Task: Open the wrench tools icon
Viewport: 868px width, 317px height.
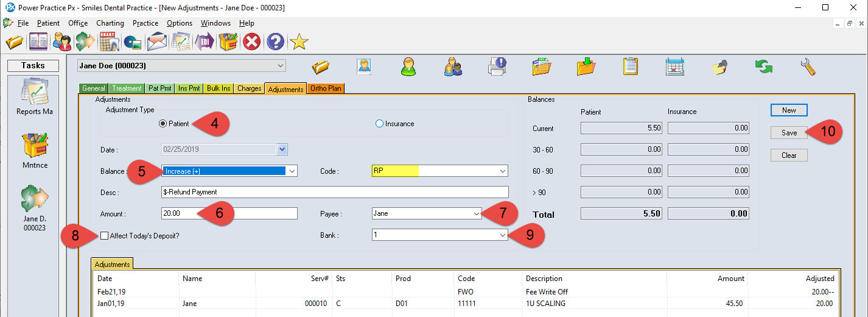Action: (808, 66)
